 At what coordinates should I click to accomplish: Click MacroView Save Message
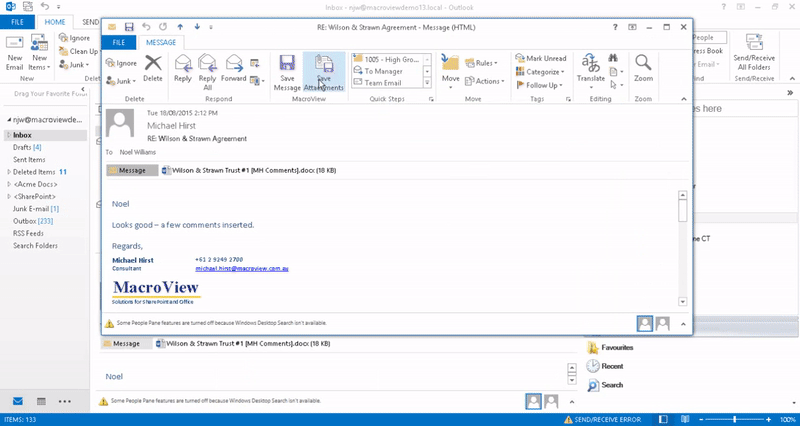pyautogui.click(x=287, y=72)
